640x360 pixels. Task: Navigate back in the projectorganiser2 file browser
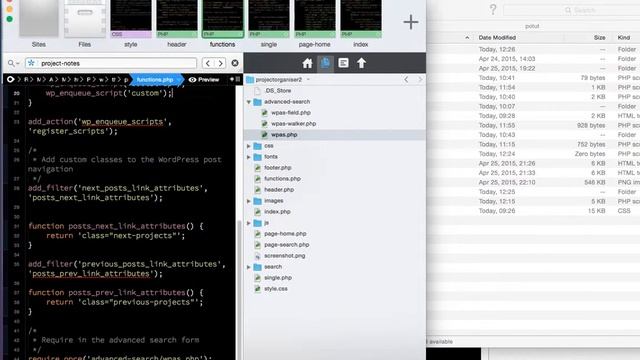click(x=406, y=80)
